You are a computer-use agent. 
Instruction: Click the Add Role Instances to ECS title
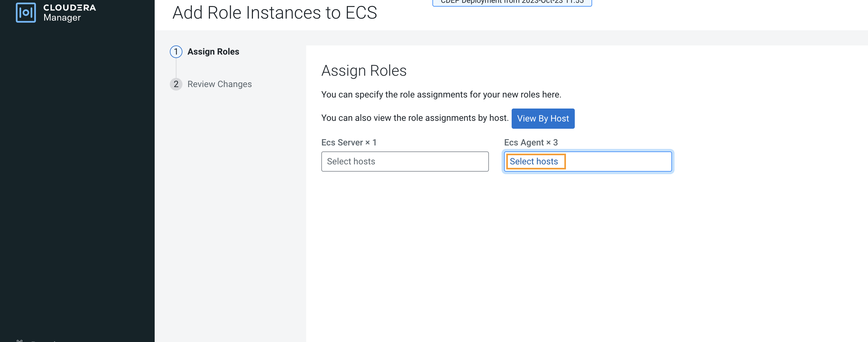(x=275, y=13)
